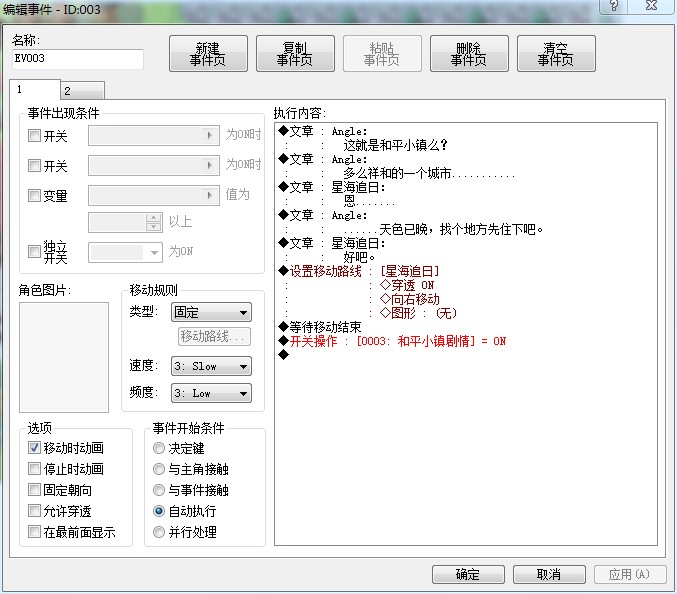
Task: Click the 移动路线 button
Action: point(214,336)
